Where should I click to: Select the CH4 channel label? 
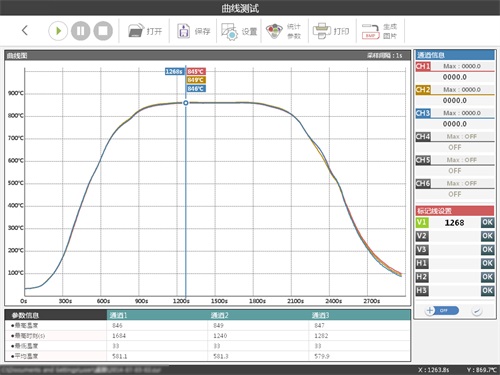[x=423, y=136]
